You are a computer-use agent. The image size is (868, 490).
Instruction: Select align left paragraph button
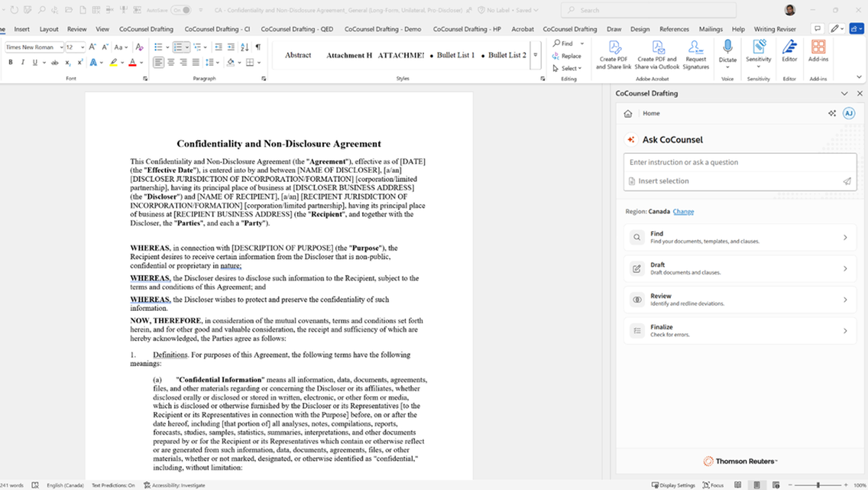pos(158,62)
